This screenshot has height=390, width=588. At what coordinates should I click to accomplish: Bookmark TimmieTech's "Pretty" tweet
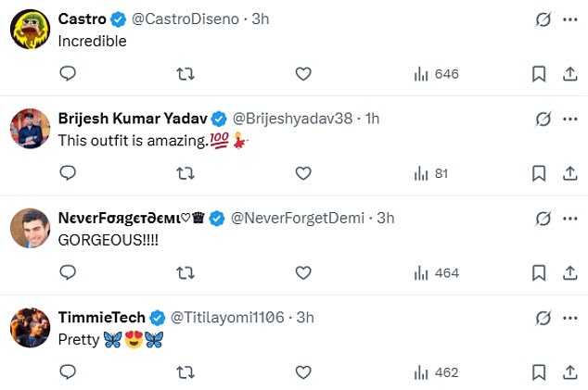(x=538, y=372)
